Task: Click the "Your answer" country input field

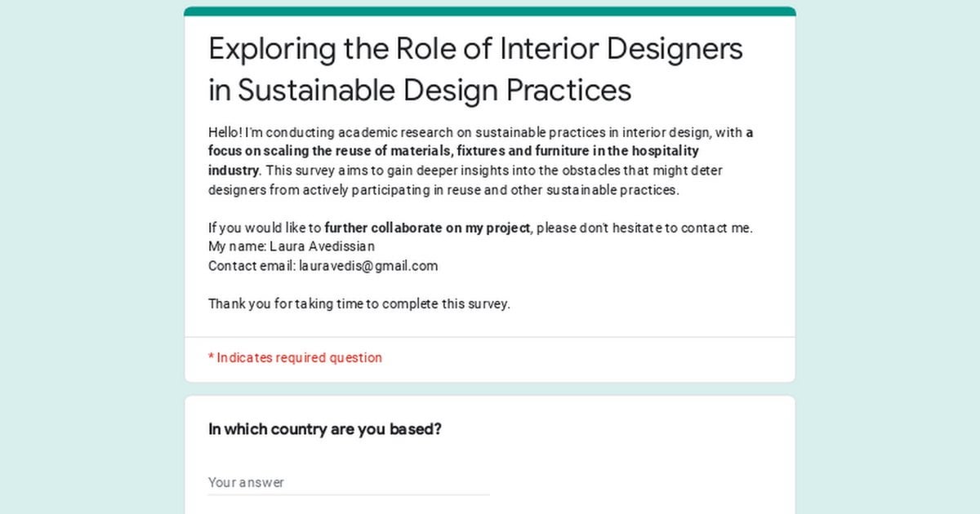Action: coord(349,482)
